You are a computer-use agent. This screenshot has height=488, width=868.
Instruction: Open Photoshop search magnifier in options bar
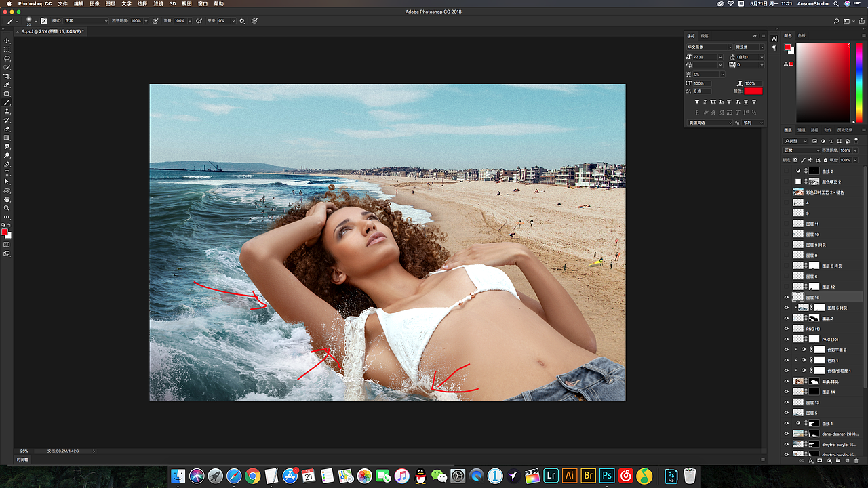pos(837,21)
